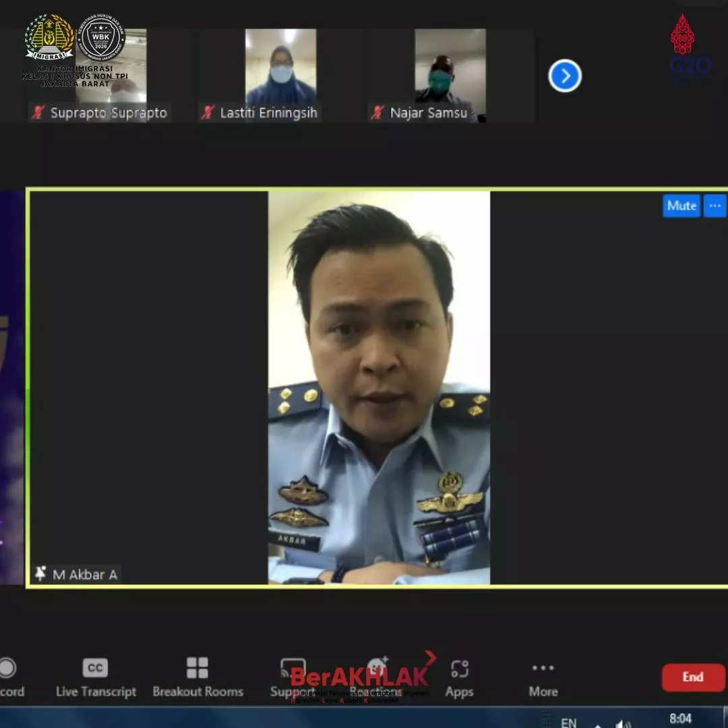Open the EN language indicator in the taskbar
Viewport: 728px width, 728px height.
tap(568, 723)
